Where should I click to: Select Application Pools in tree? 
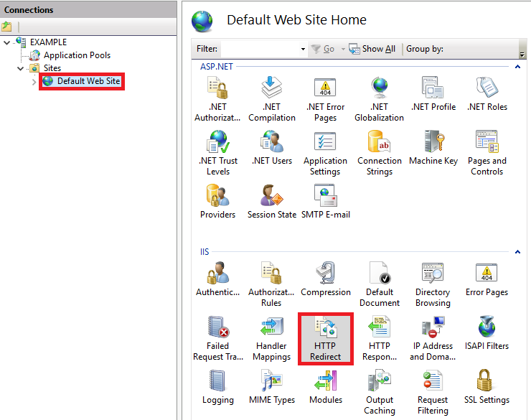77,55
